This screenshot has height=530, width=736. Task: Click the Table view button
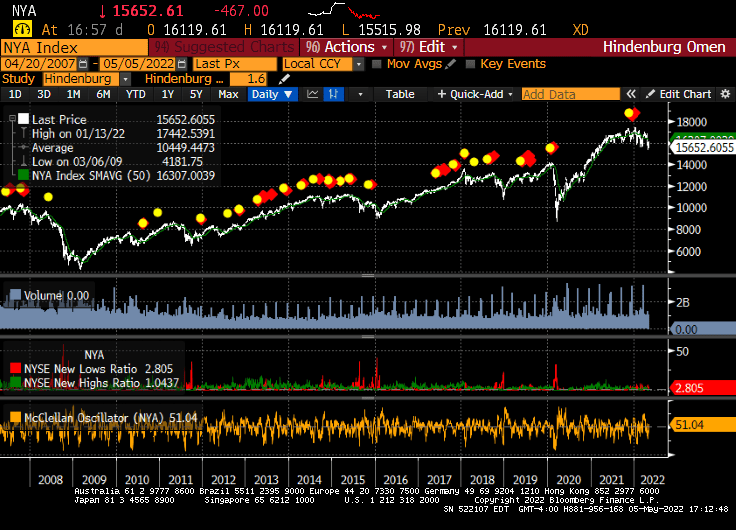click(x=400, y=94)
